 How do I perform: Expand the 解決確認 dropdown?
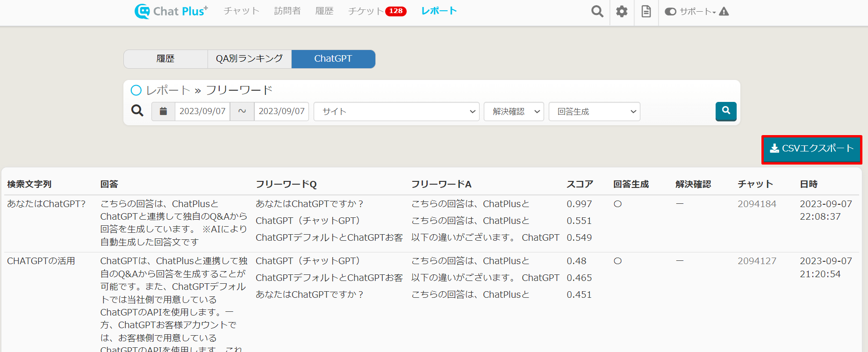(x=514, y=111)
